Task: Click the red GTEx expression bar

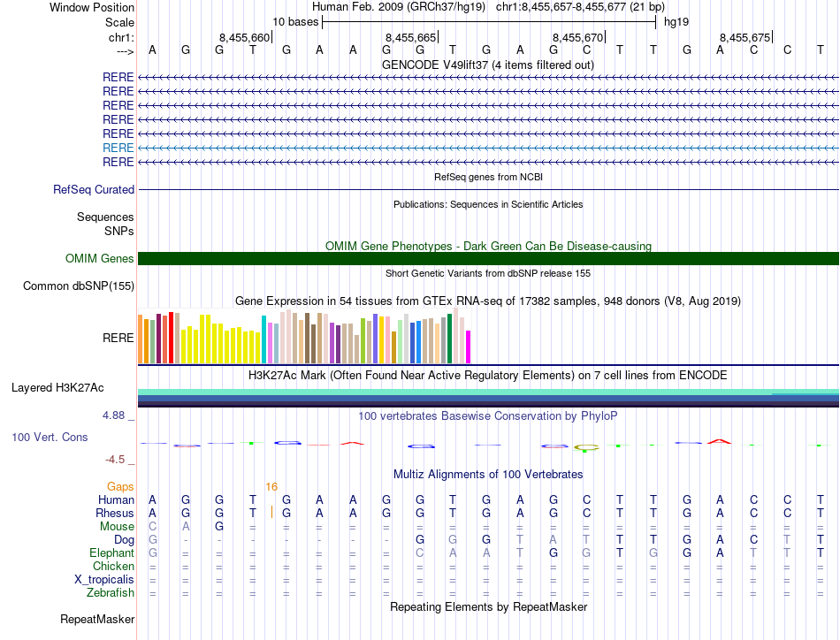Action: pyautogui.click(x=171, y=338)
